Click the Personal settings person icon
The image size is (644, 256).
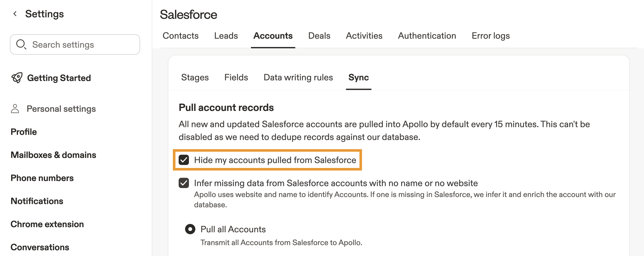(x=15, y=109)
